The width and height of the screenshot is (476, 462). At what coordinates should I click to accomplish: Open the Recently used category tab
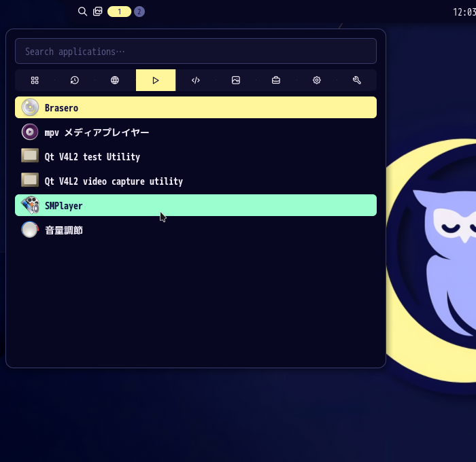click(x=75, y=80)
